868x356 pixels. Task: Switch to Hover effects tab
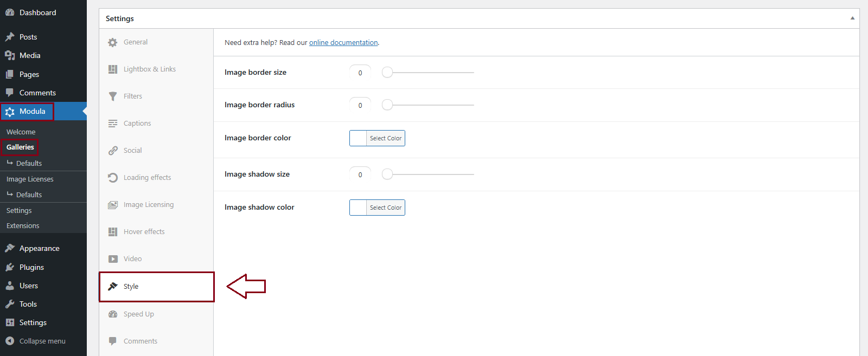(x=144, y=232)
